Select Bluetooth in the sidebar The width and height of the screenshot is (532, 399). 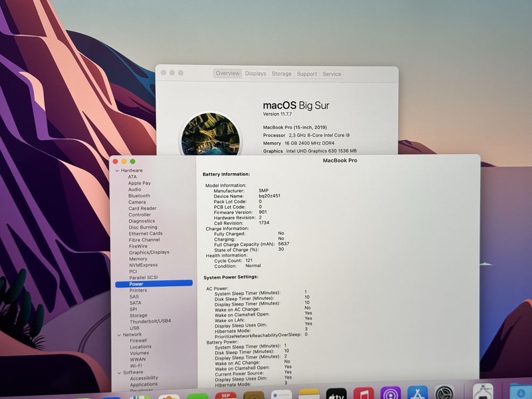tap(139, 196)
